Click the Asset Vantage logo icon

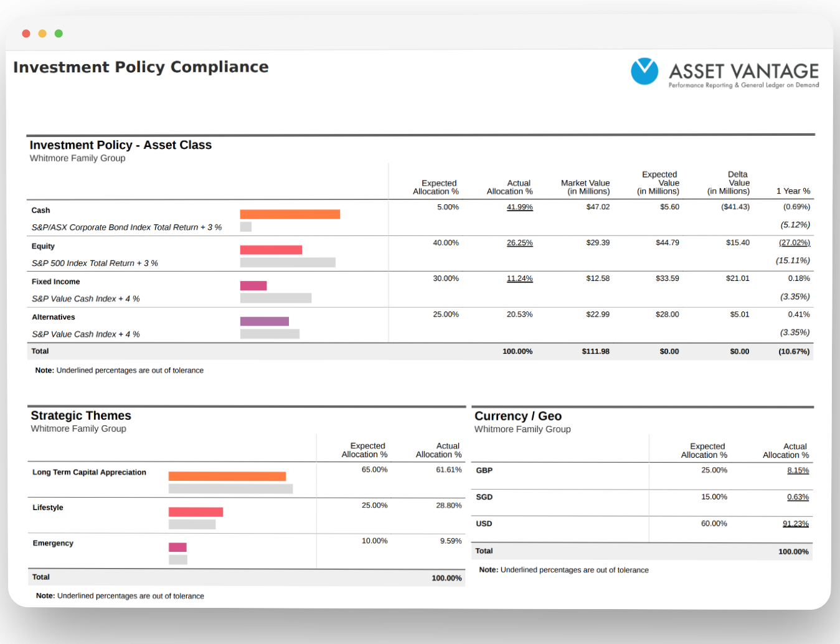point(644,71)
